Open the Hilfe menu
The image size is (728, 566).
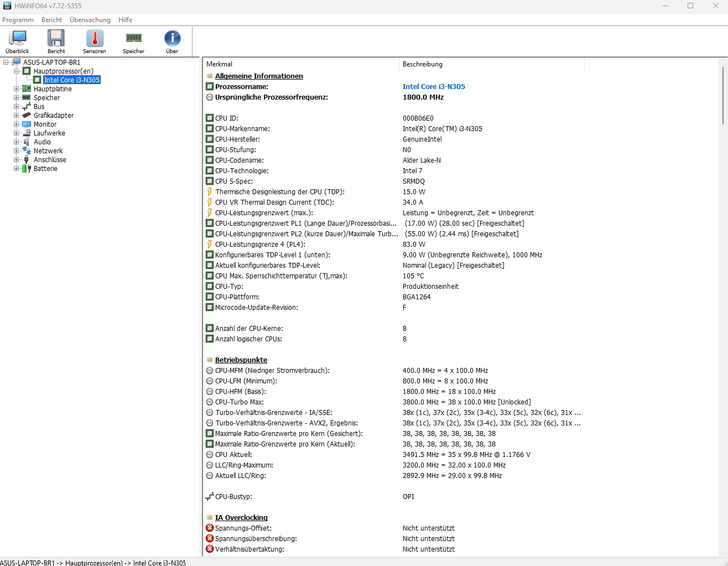[x=125, y=20]
